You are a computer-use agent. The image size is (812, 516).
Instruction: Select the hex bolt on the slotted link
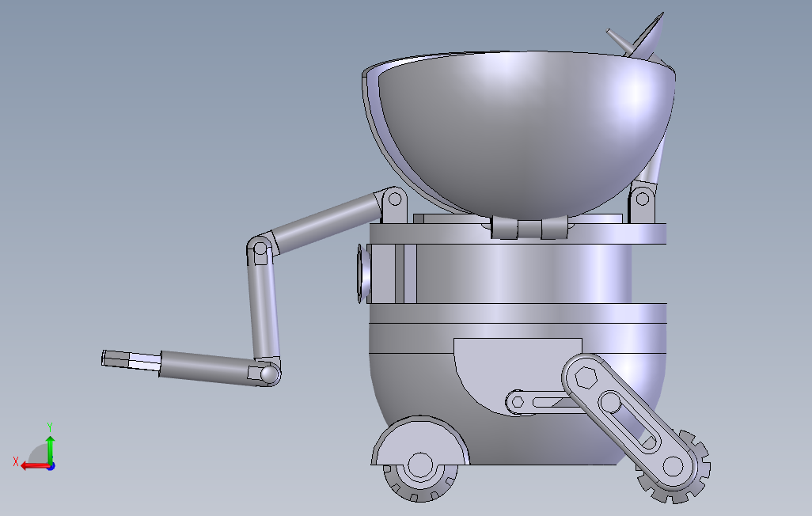[x=585, y=376]
